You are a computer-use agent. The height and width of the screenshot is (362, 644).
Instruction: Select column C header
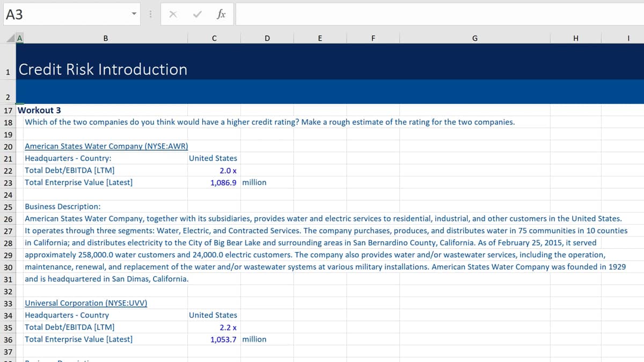click(214, 38)
